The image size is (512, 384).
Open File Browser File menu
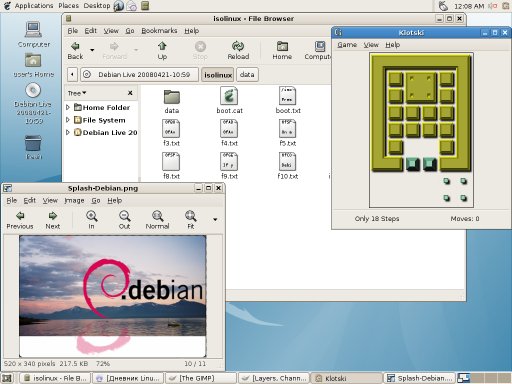73,31
